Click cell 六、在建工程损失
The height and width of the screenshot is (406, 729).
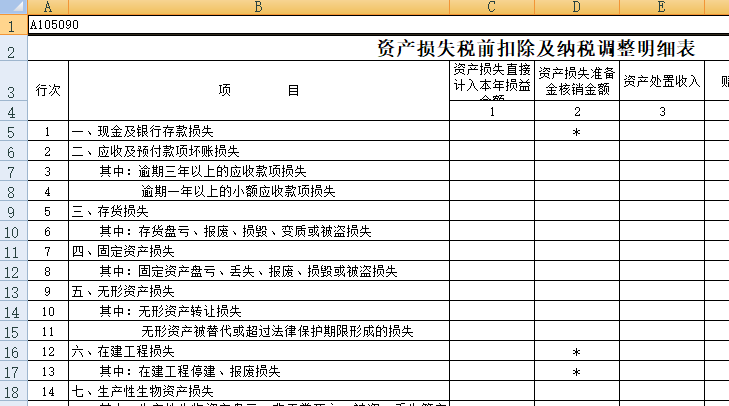259,351
